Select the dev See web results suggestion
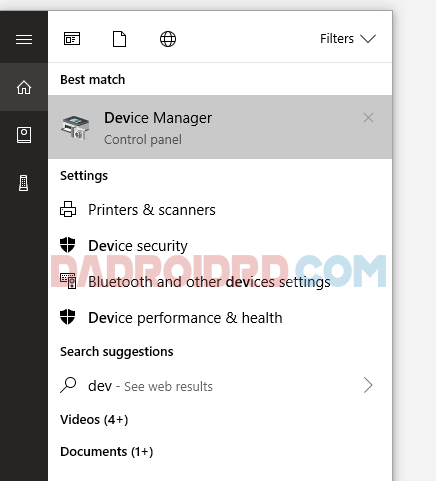 pyautogui.click(x=220, y=386)
